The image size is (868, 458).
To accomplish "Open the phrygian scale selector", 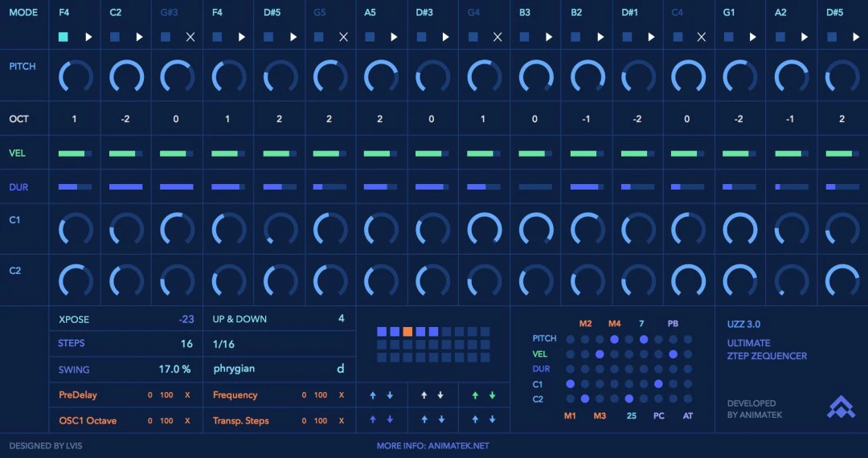I will point(234,369).
